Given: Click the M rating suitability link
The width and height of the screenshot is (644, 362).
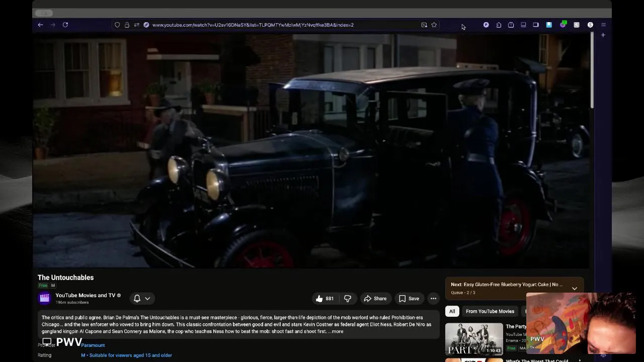Looking at the screenshot, I should click(127, 355).
